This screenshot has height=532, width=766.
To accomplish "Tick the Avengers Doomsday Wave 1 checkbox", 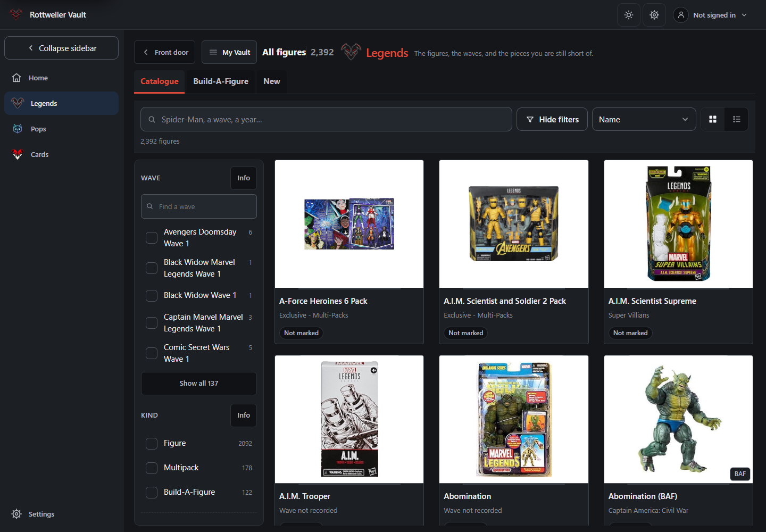I will point(152,238).
